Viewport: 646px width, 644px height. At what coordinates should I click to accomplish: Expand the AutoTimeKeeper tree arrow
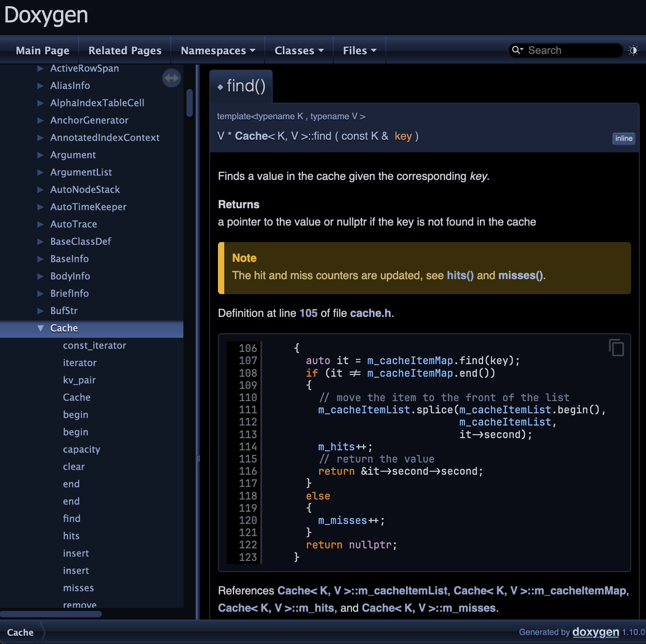point(40,207)
